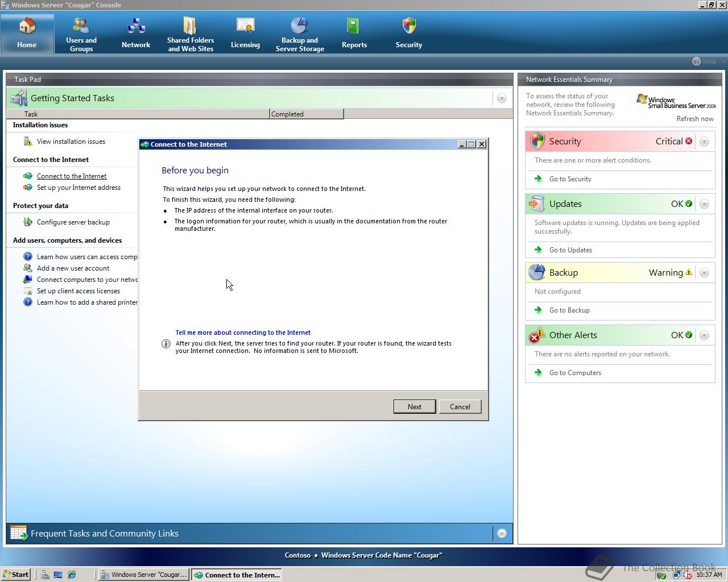
Task: Click the Critical status icon
Action: coord(689,141)
